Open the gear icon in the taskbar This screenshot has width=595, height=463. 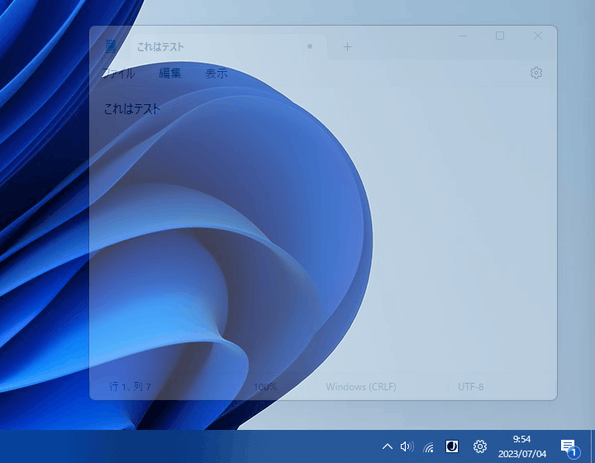coord(480,446)
